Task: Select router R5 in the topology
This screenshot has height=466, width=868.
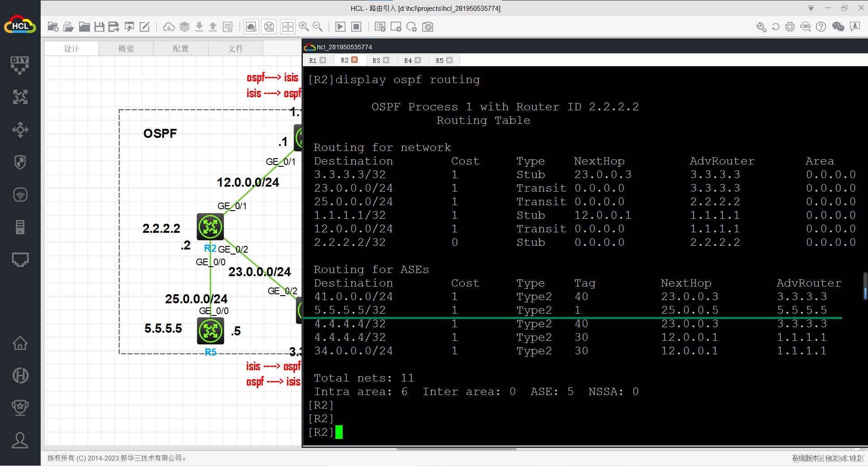Action: coord(210,331)
